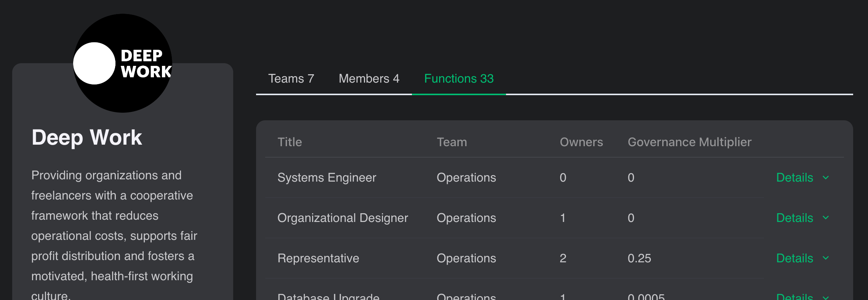This screenshot has height=300, width=868.
Task: Select the Representative function title
Action: [318, 259]
